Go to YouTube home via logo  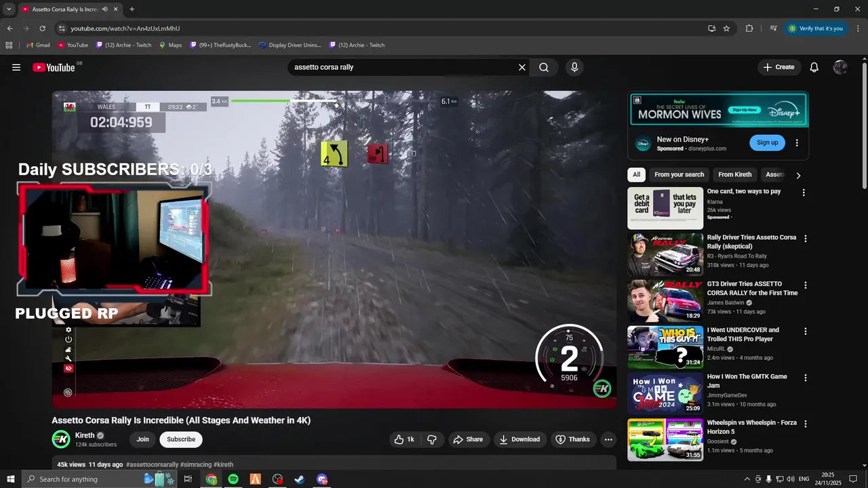[54, 67]
